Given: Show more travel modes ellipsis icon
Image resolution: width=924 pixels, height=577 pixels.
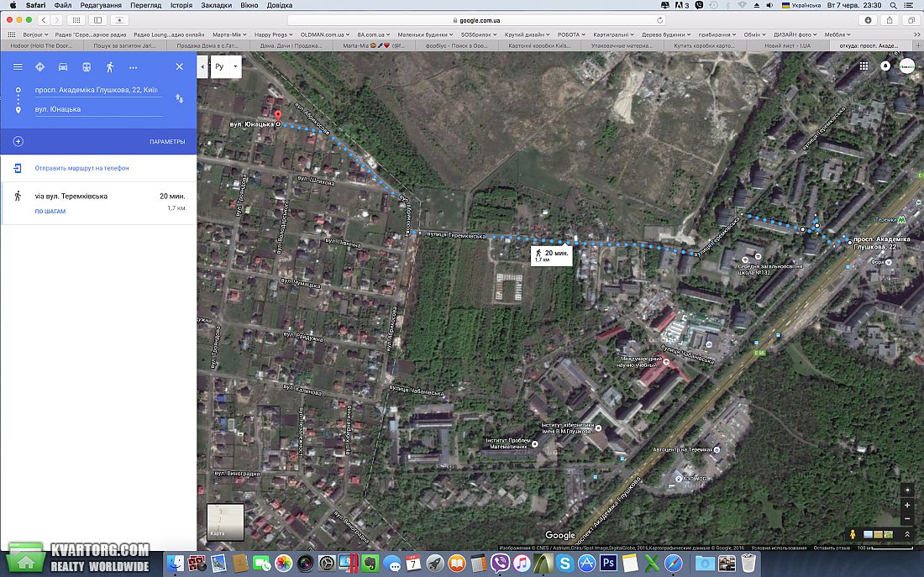Looking at the screenshot, I should (x=134, y=68).
